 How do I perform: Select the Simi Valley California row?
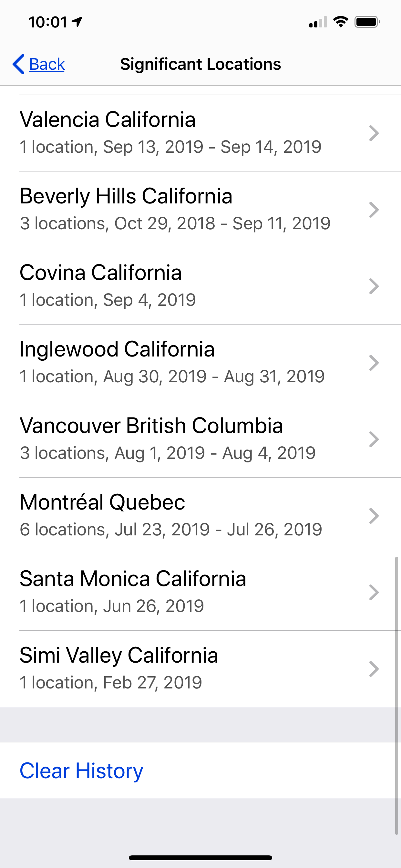(169, 668)
